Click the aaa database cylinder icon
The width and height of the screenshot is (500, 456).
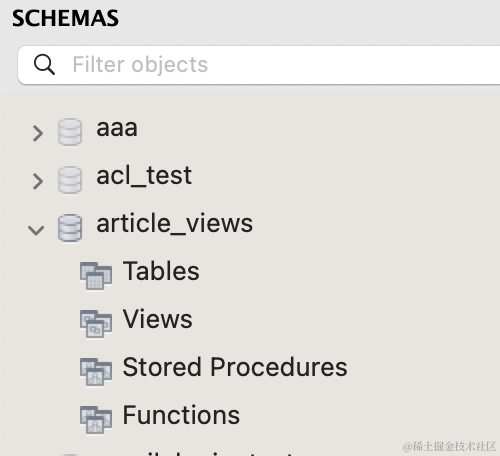click(x=70, y=132)
